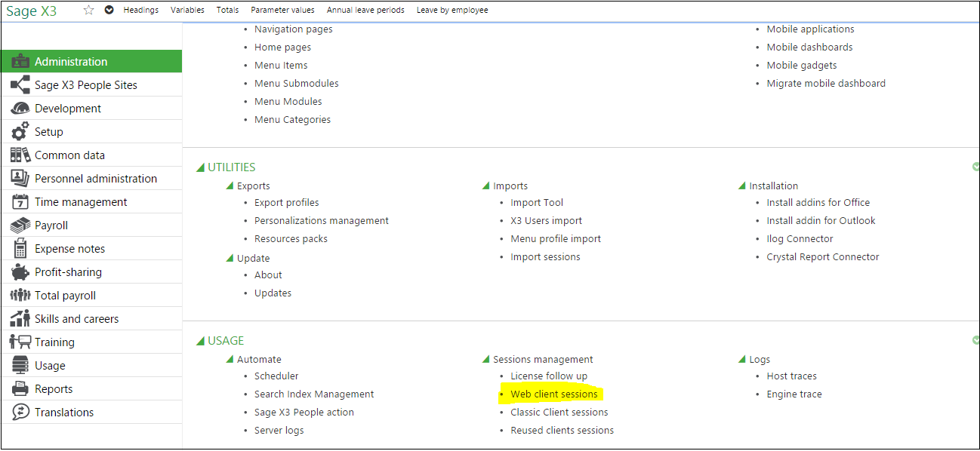The image size is (980, 451).
Task: Collapse the Update group triangle
Action: tap(230, 258)
